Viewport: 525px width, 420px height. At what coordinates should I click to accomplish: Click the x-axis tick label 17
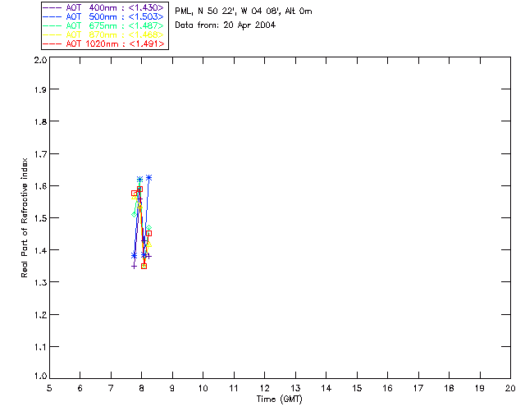click(418, 388)
